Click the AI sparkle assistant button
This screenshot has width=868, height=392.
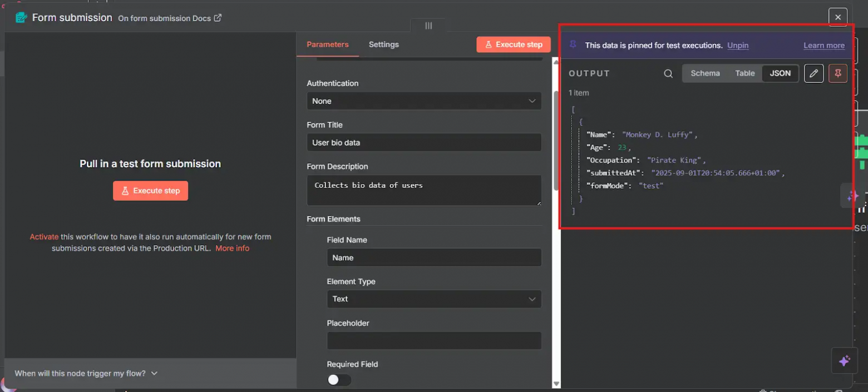[x=844, y=361]
